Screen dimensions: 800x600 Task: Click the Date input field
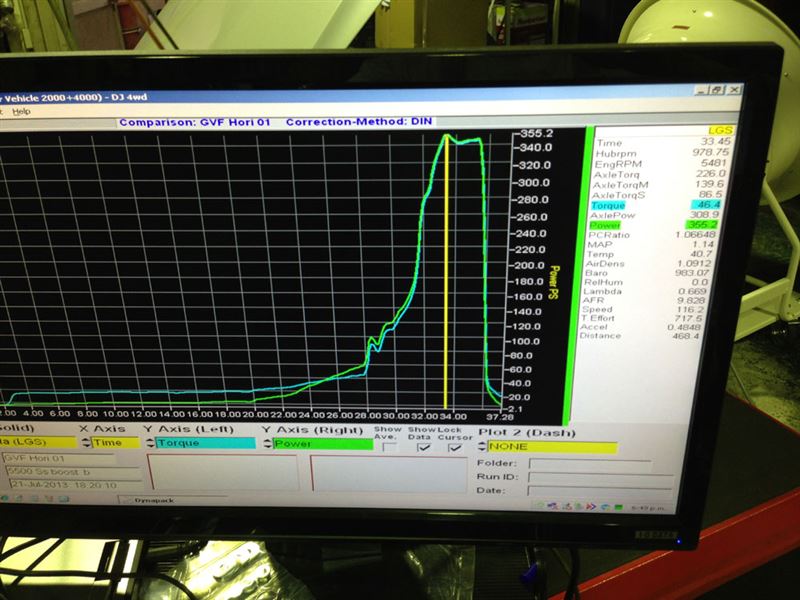coord(590,492)
